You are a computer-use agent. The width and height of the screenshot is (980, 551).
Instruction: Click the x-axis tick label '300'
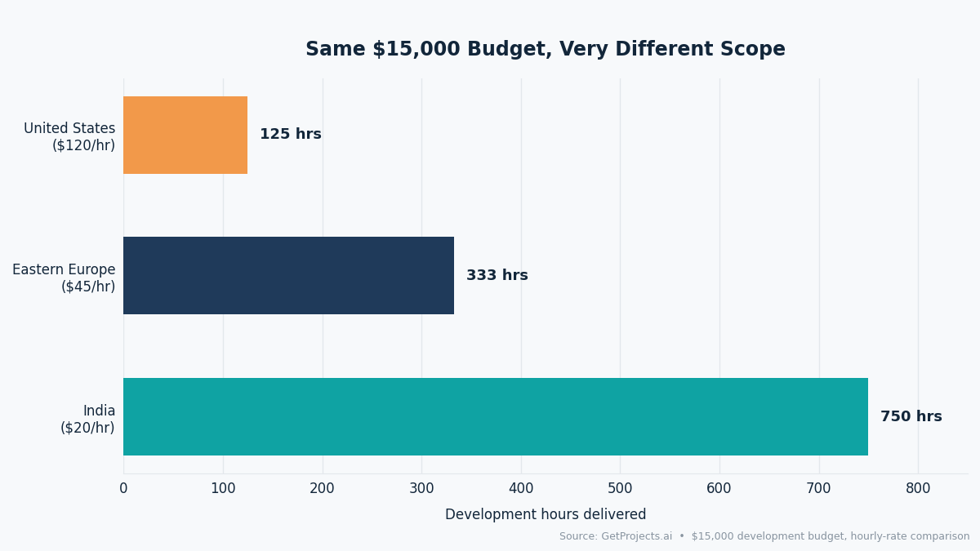coord(421,489)
